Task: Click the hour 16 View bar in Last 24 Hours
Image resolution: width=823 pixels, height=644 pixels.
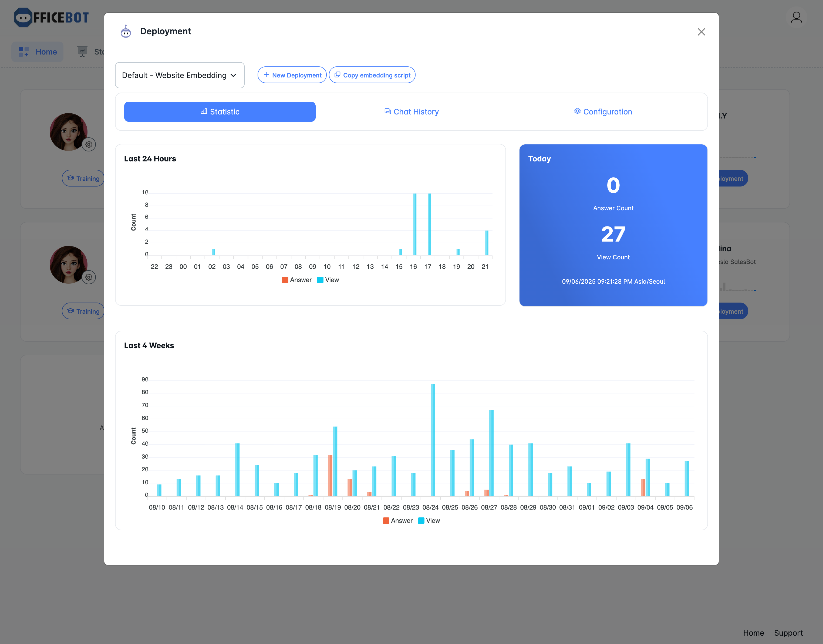Action: [415, 224]
